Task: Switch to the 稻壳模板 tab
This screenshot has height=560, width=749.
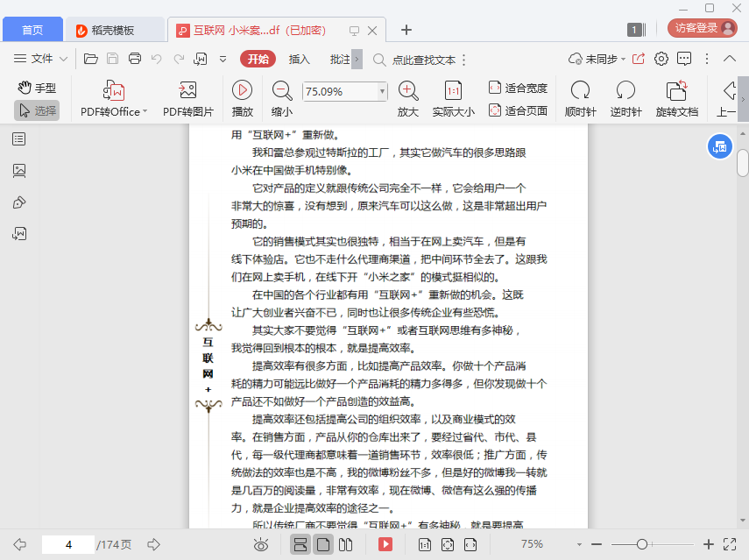Action: pos(116,31)
